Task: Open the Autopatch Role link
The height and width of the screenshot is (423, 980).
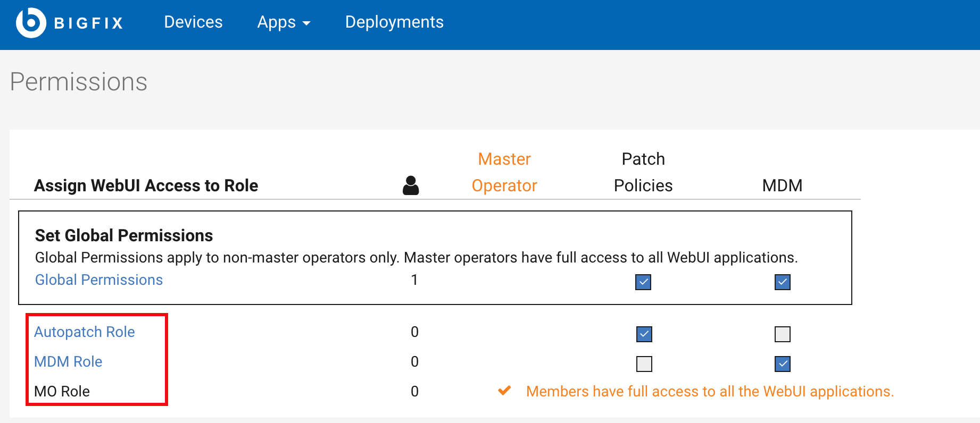Action: pos(85,332)
